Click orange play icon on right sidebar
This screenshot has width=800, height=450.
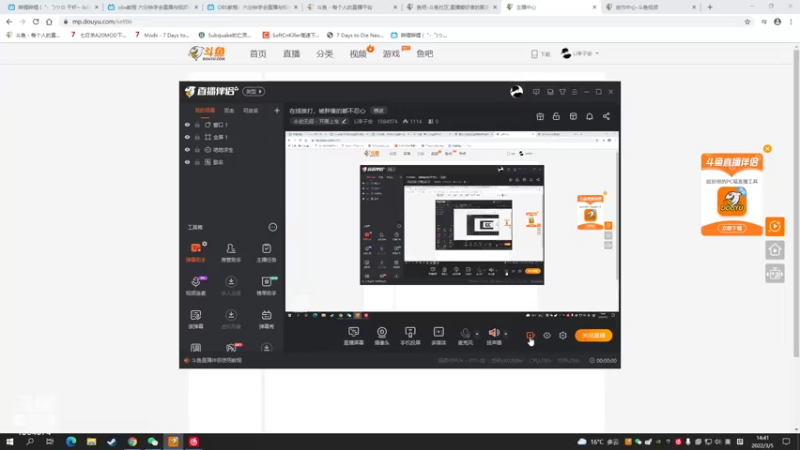click(x=774, y=226)
